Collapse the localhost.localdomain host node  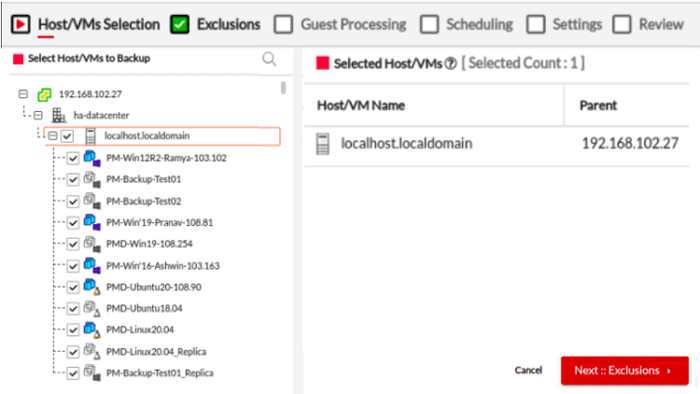(x=53, y=136)
